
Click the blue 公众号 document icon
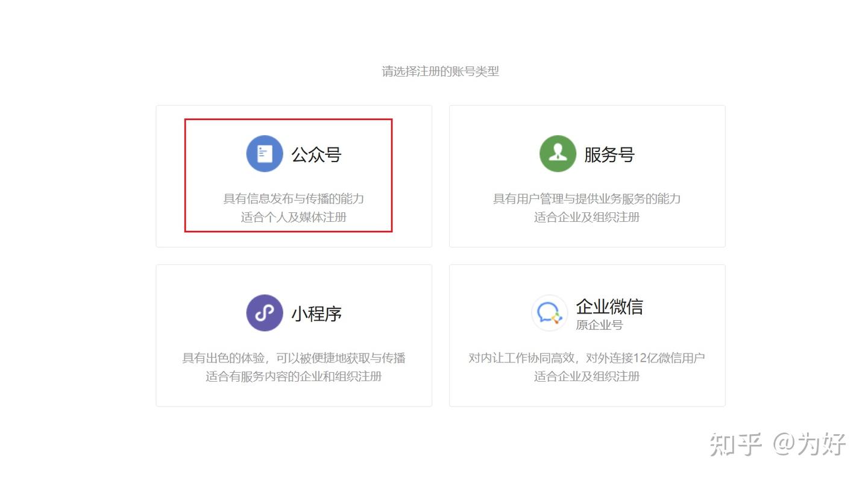click(265, 154)
